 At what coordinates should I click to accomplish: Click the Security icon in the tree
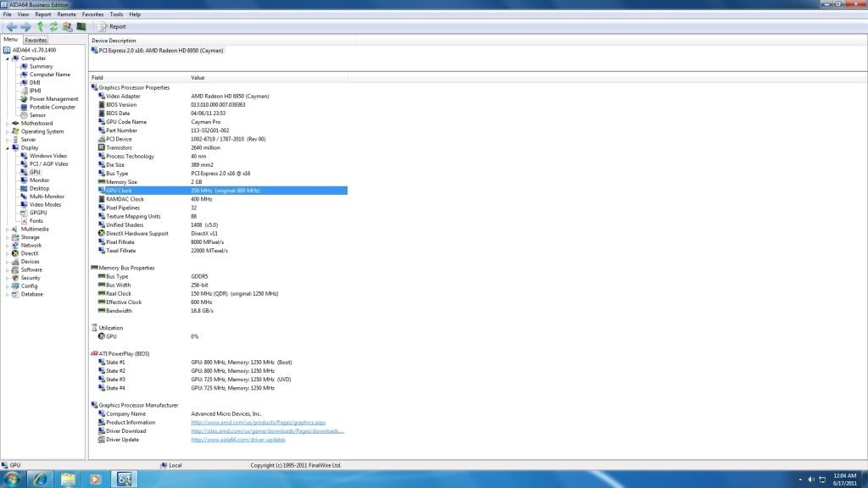tap(15, 278)
